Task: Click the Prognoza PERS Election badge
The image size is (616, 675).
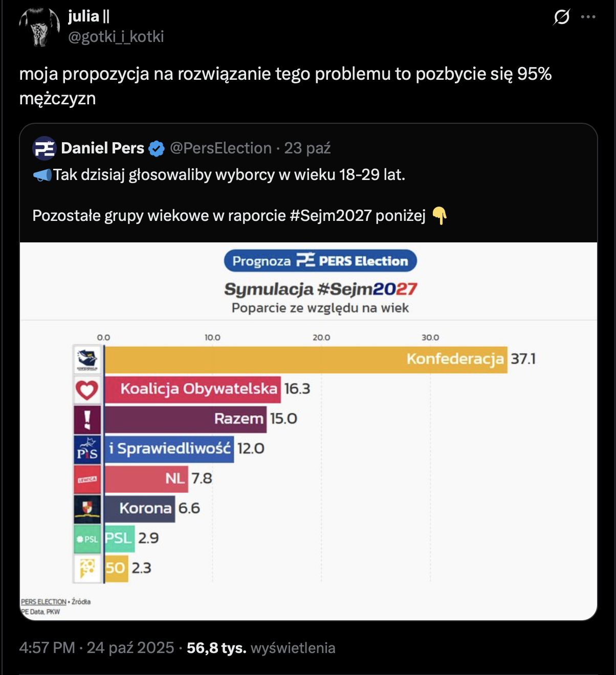Action: pyautogui.click(x=320, y=261)
